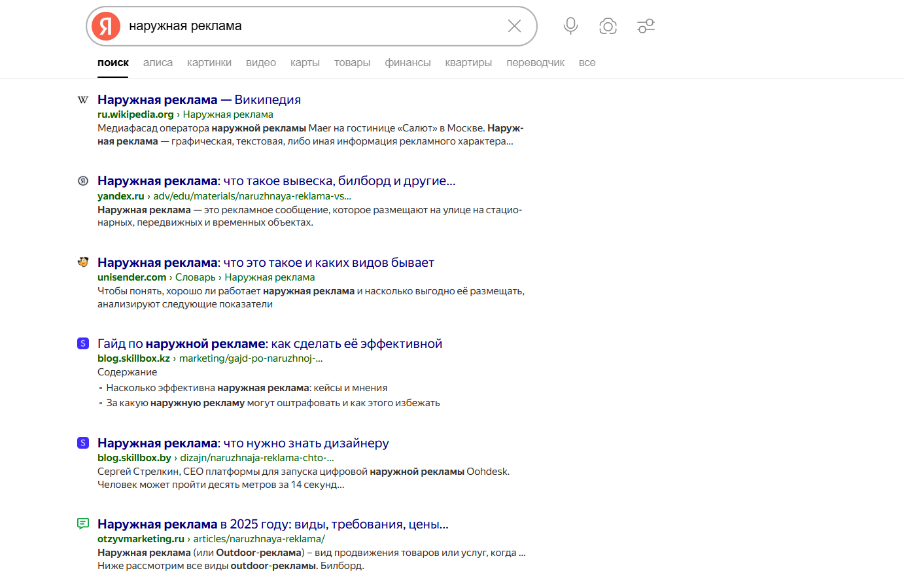Image resolution: width=904 pixels, height=588 pixels.
Task: Click the adv/edu/materials URL path
Action: [252, 196]
